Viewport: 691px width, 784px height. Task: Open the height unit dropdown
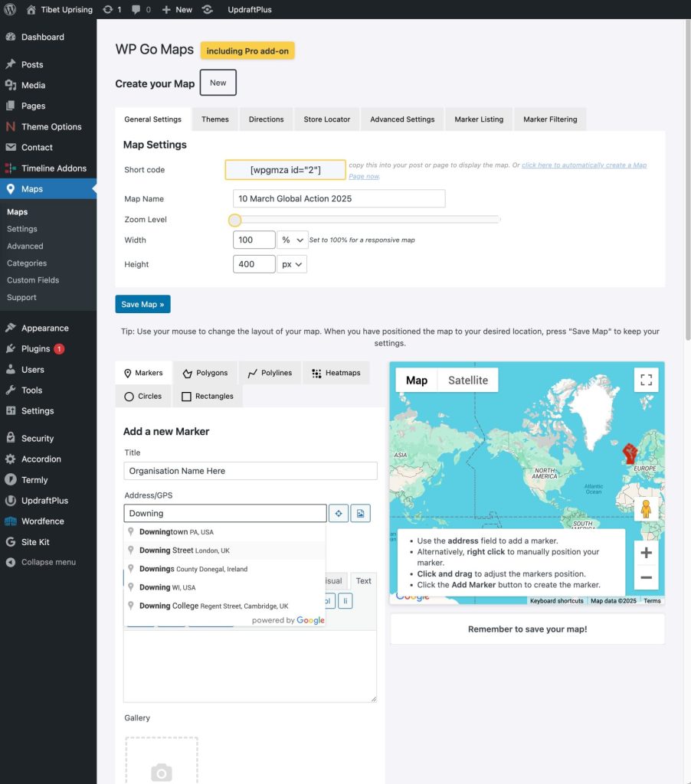coord(292,264)
